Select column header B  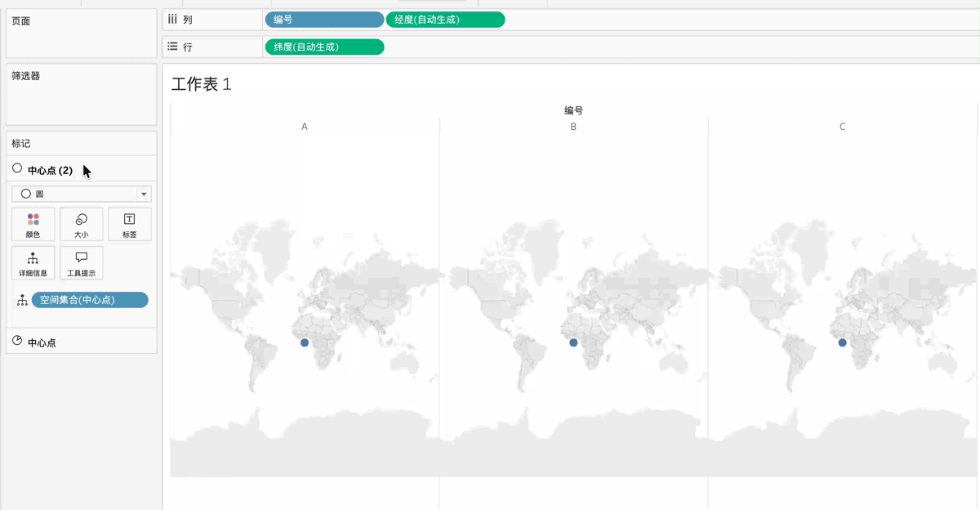click(573, 127)
